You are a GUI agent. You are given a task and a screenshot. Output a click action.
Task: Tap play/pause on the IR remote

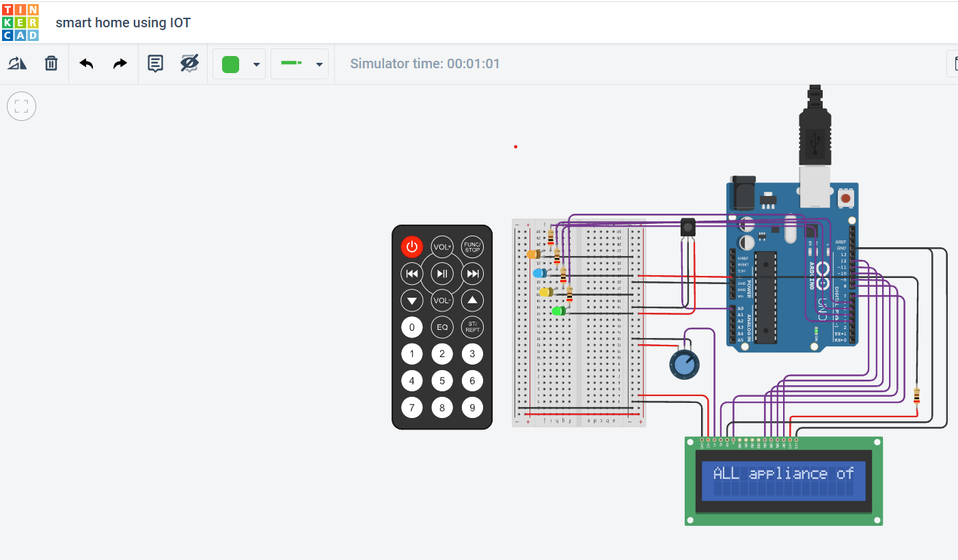tap(442, 274)
